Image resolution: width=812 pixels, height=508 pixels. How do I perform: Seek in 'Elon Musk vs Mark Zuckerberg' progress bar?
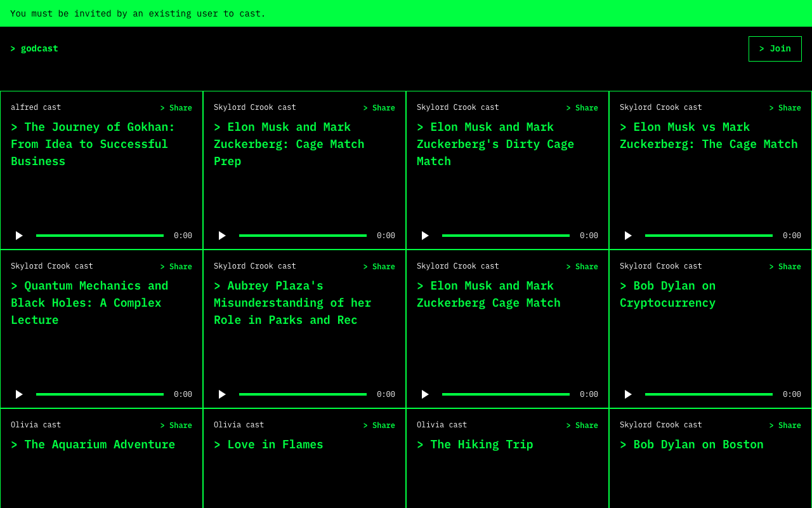pyautogui.click(x=709, y=236)
